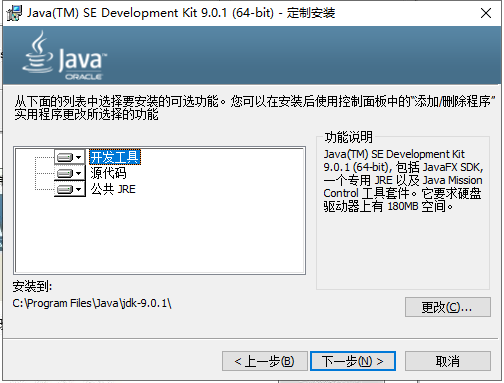Image resolution: width=504 pixels, height=383 pixels.
Task: Open the dropdown arrow next to 源代码
Action: tap(79, 173)
